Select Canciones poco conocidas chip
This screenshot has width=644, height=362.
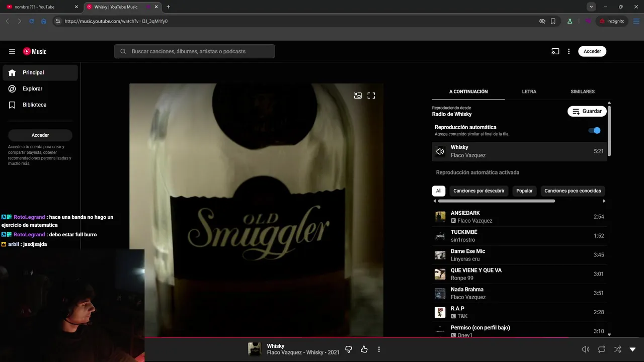(573, 191)
